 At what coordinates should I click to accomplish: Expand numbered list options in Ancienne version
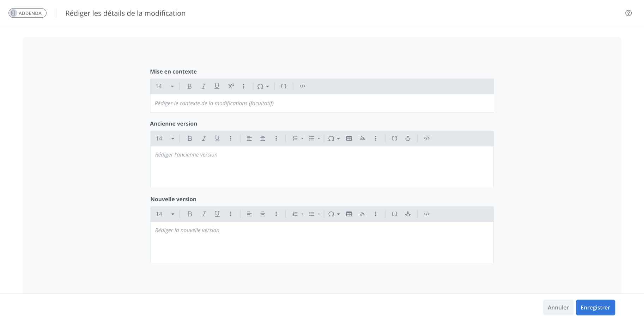coord(302,139)
